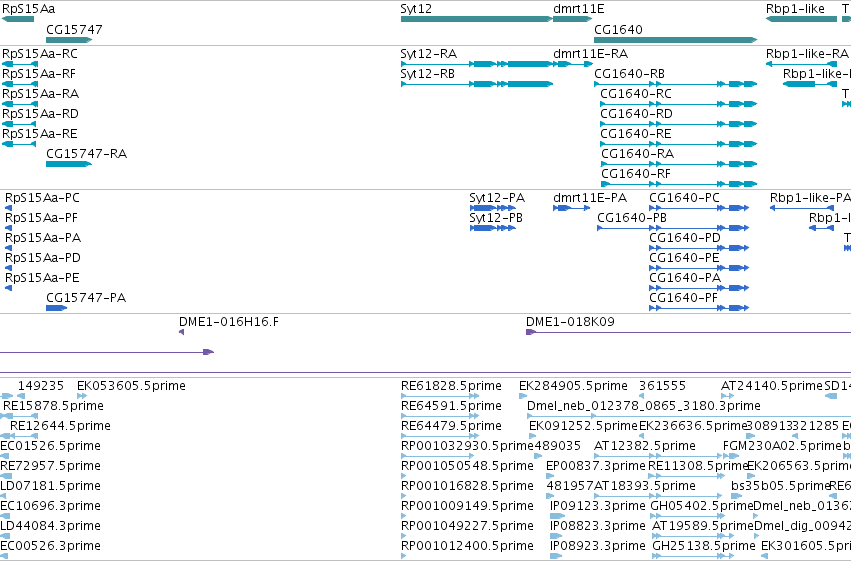The image size is (851, 561).
Task: Choose protein CG1640-PD
Action: point(684,238)
